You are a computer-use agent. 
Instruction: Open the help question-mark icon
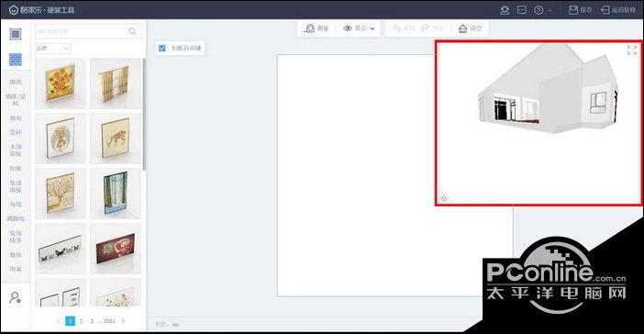[x=539, y=10]
